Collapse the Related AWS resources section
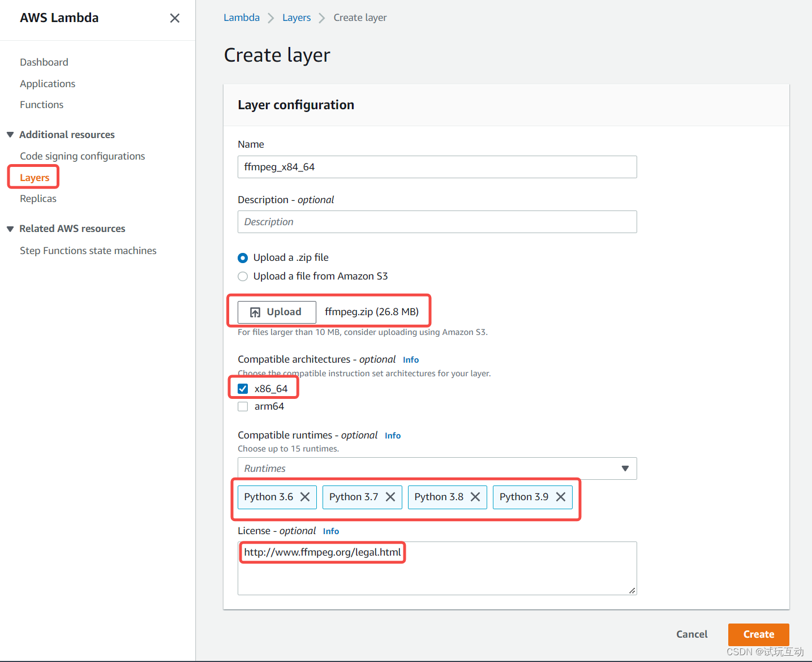 (10, 229)
